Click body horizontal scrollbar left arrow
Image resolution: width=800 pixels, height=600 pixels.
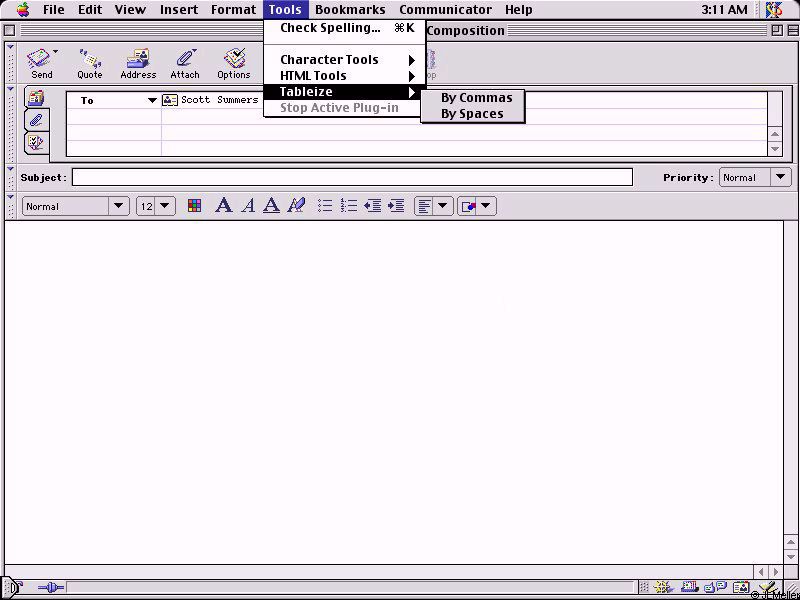click(761, 572)
